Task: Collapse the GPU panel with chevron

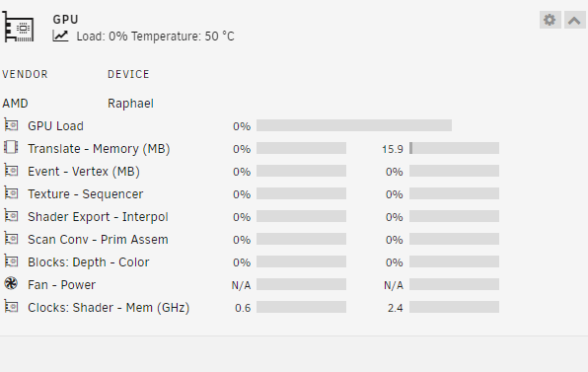Action: (x=574, y=20)
